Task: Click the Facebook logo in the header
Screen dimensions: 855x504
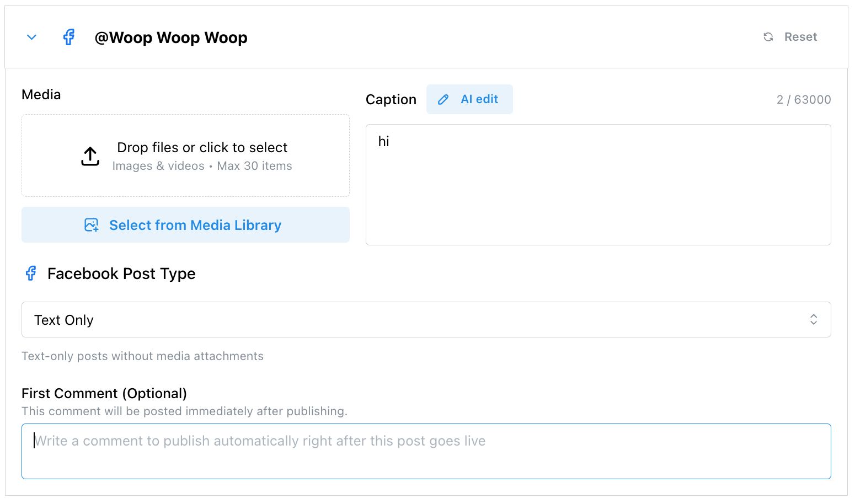Action: [x=69, y=37]
